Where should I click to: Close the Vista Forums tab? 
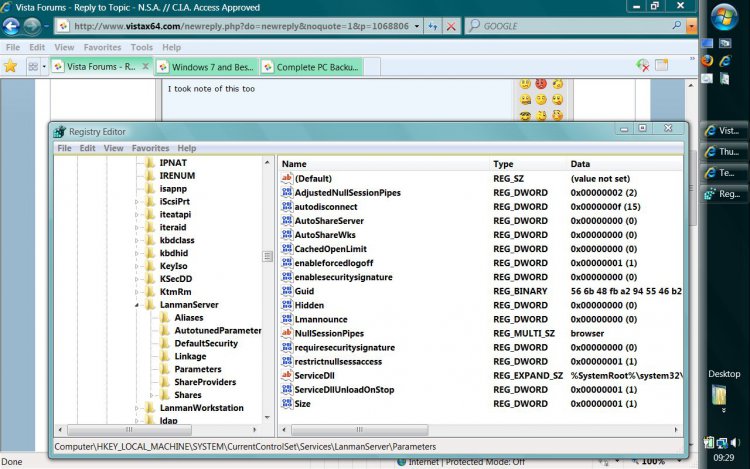[x=145, y=66]
